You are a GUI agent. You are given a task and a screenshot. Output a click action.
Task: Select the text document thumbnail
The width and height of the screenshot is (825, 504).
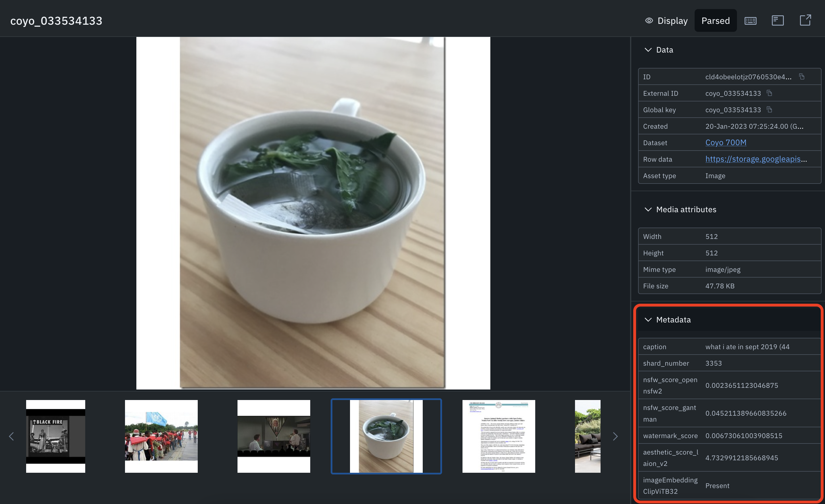499,436
